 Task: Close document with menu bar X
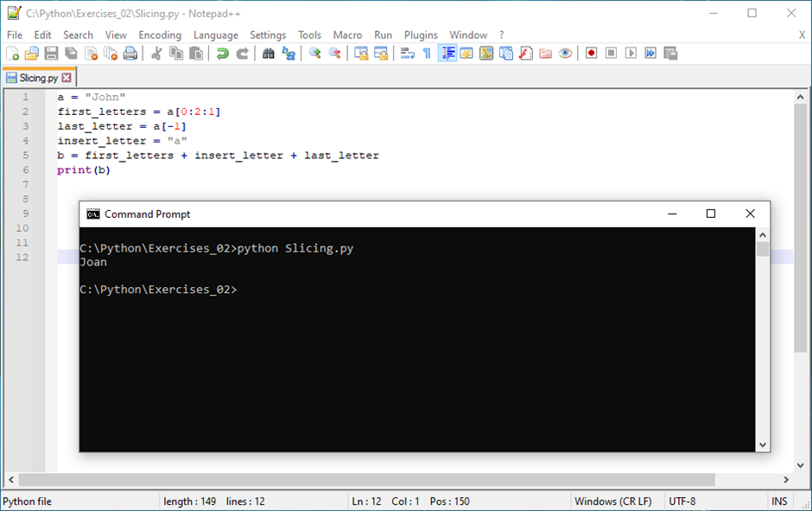802,35
